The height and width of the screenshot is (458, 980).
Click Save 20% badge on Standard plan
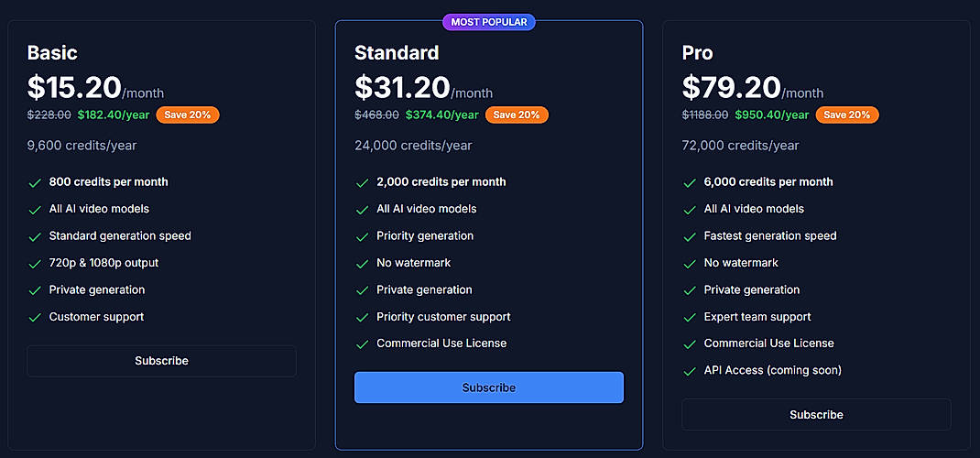(x=517, y=115)
